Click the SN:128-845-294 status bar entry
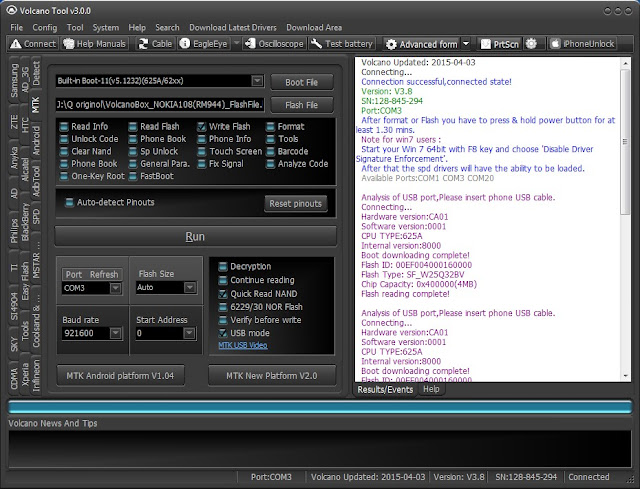 point(526,477)
